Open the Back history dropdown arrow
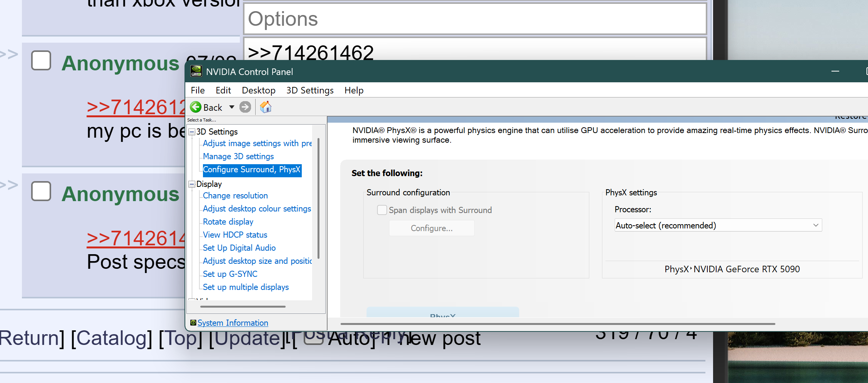Viewport: 868px width, 383px height. (232, 107)
